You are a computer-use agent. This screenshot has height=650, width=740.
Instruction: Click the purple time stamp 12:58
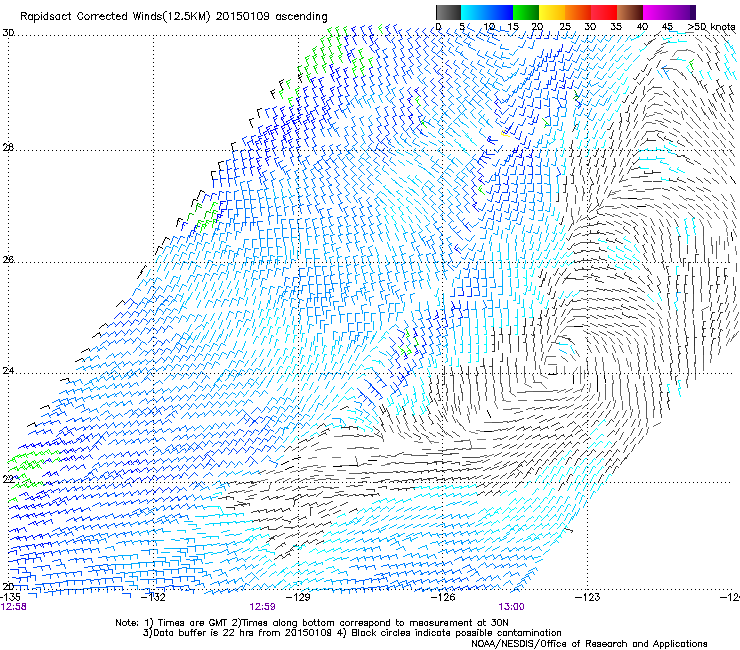point(14,607)
